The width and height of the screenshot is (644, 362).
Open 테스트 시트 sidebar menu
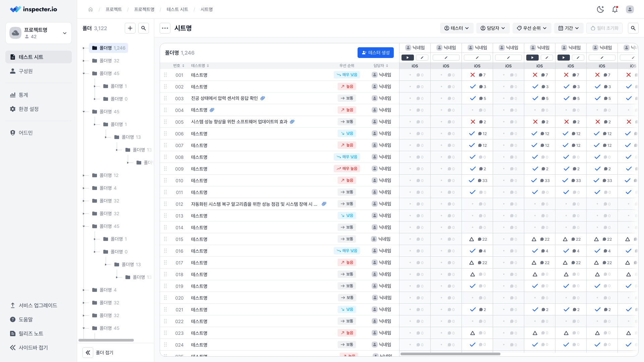[x=39, y=57]
